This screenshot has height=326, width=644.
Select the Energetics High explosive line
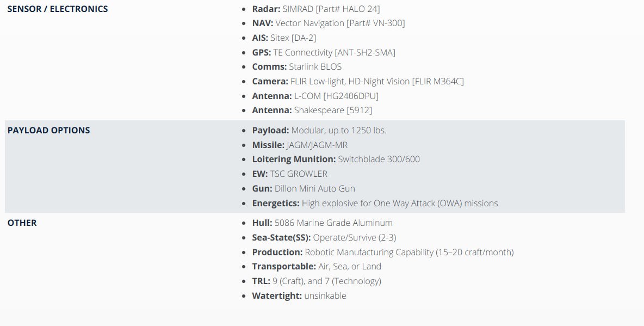[x=375, y=203]
